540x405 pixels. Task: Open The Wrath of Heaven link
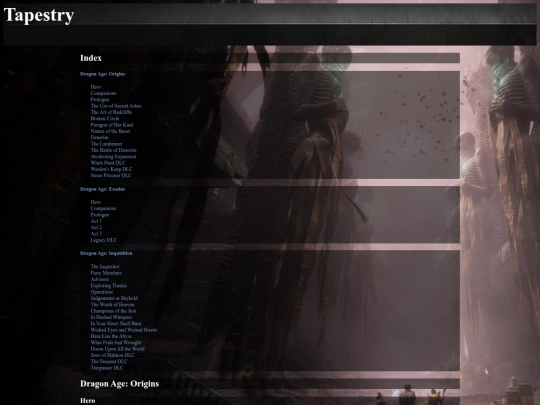[113, 304]
